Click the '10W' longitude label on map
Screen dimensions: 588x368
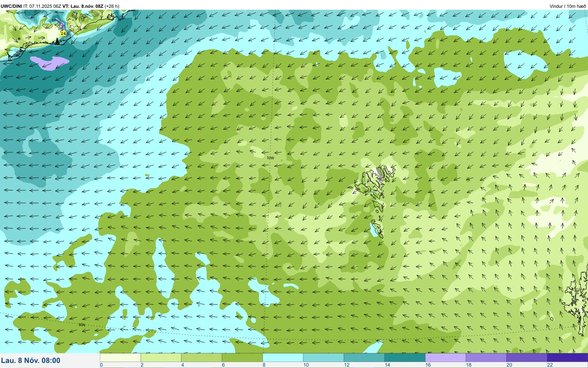click(x=271, y=158)
